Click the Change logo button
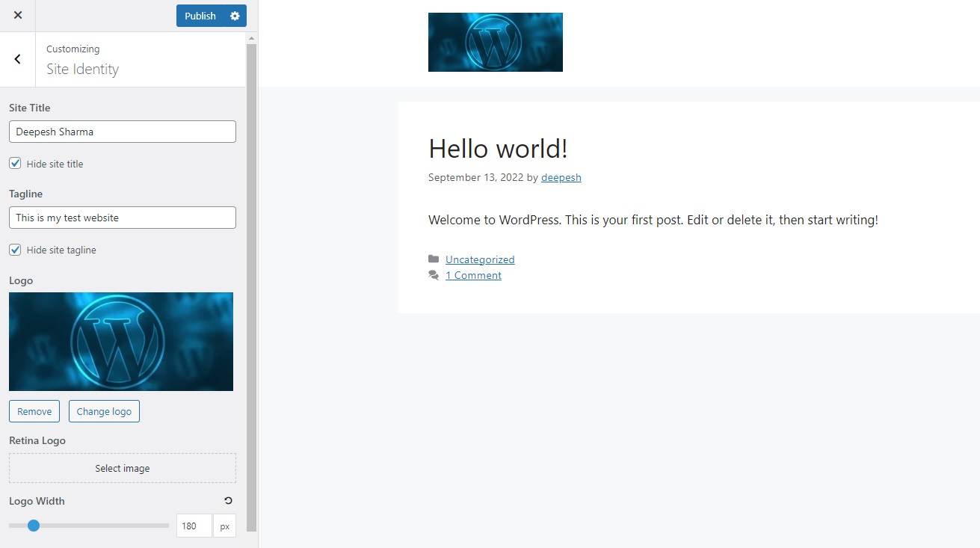980x548 pixels. [104, 411]
